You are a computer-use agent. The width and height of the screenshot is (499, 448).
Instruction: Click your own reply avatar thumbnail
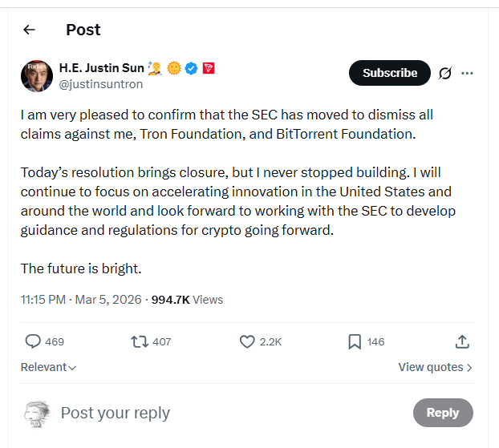click(37, 413)
